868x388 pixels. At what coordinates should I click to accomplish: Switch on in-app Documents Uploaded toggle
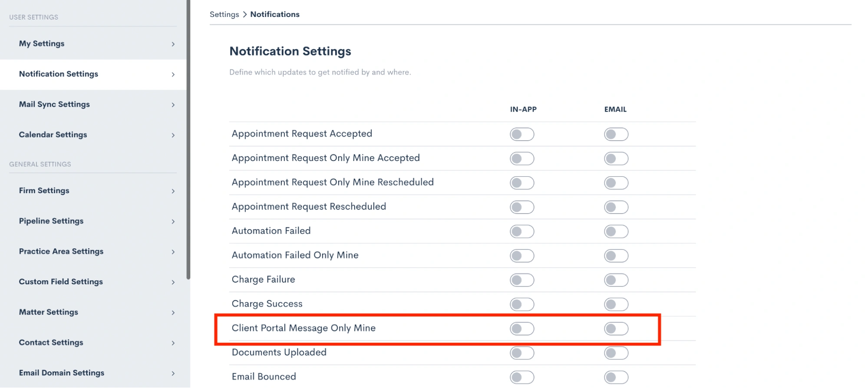(522, 353)
